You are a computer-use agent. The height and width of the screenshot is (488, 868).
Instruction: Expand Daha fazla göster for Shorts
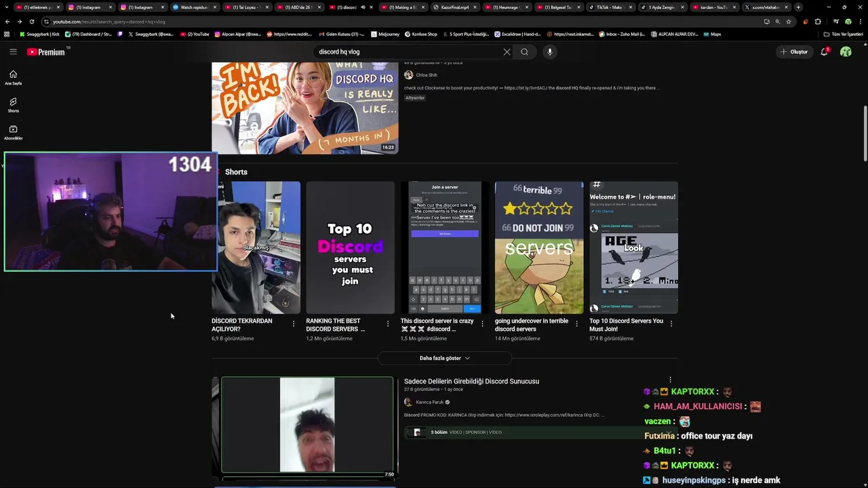[445, 358]
